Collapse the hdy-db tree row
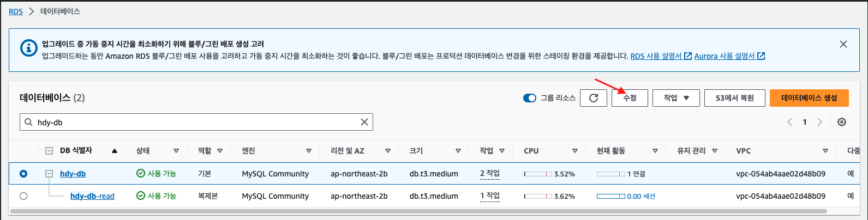The width and height of the screenshot is (868, 220). tap(49, 174)
